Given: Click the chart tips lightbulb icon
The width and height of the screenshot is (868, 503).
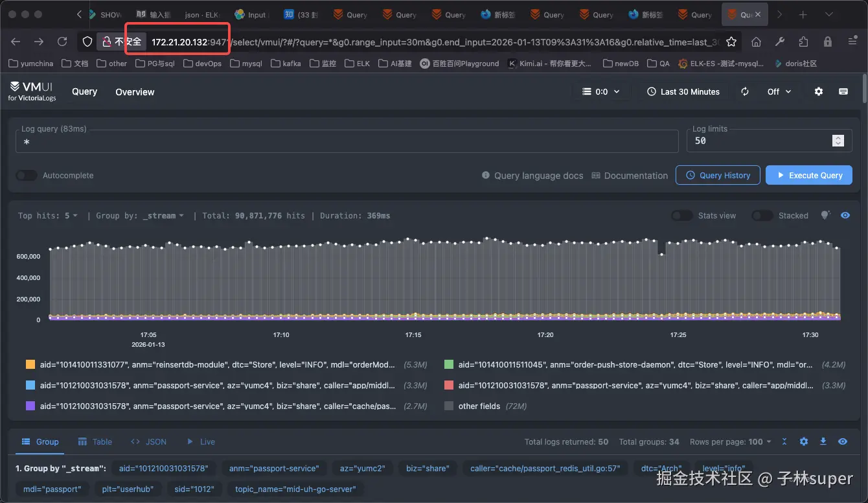Looking at the screenshot, I should 825,215.
